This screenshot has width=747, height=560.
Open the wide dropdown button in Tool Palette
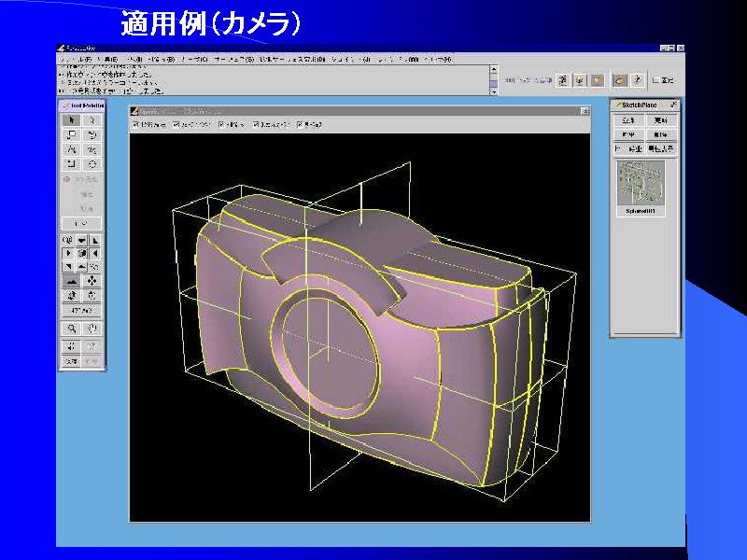tap(82, 223)
